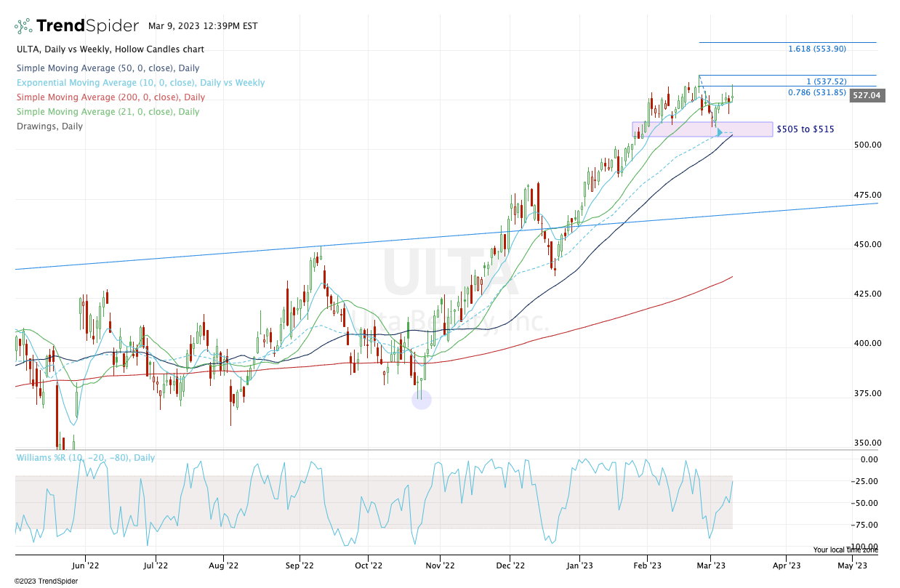Click the Nov '22 date axis label
The image size is (900, 588).
pos(439,564)
